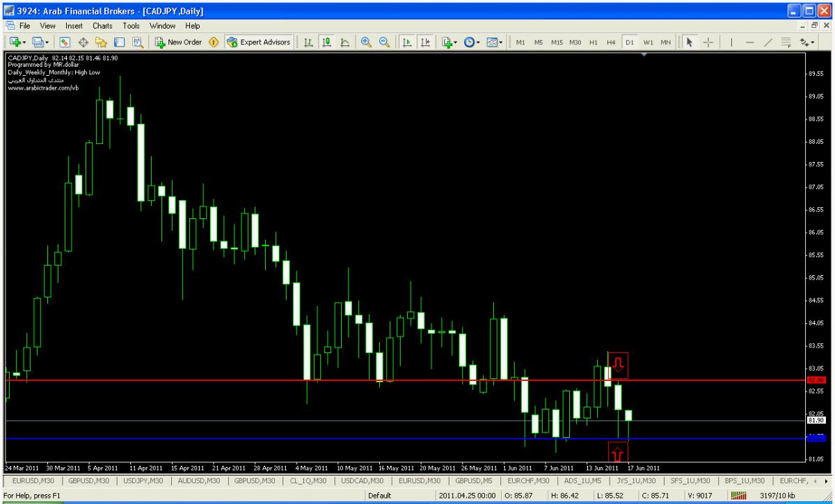Switch to the USDJPY,M30 chart tab

pos(144,481)
